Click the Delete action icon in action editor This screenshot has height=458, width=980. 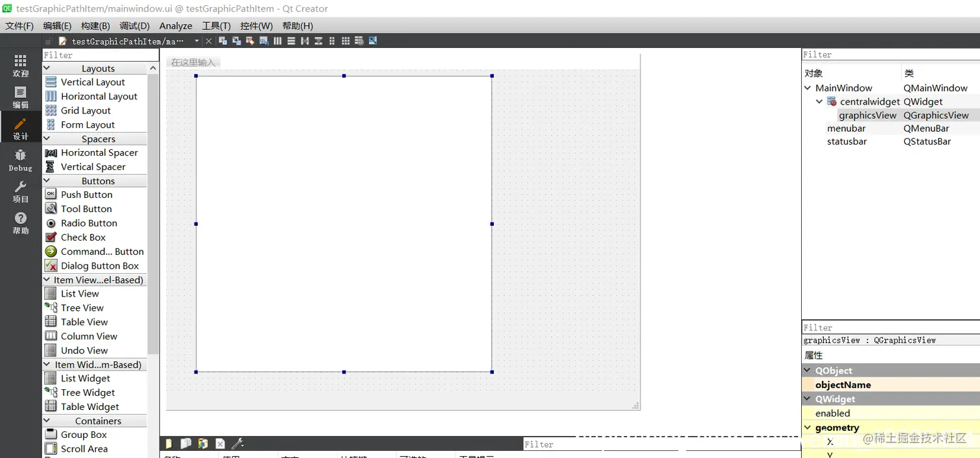point(220,444)
